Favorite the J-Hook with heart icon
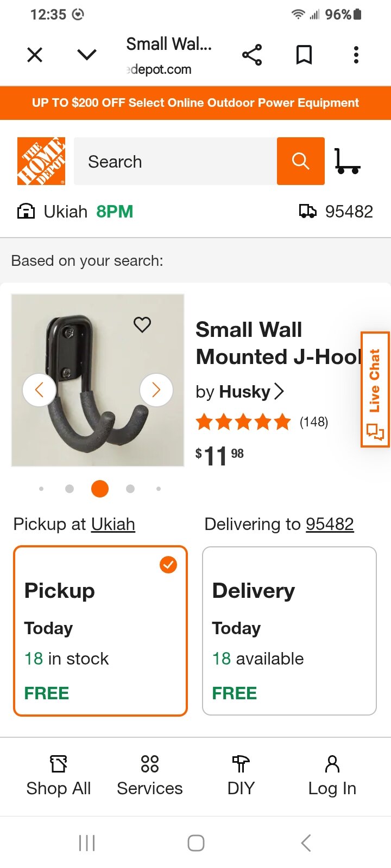 click(142, 324)
